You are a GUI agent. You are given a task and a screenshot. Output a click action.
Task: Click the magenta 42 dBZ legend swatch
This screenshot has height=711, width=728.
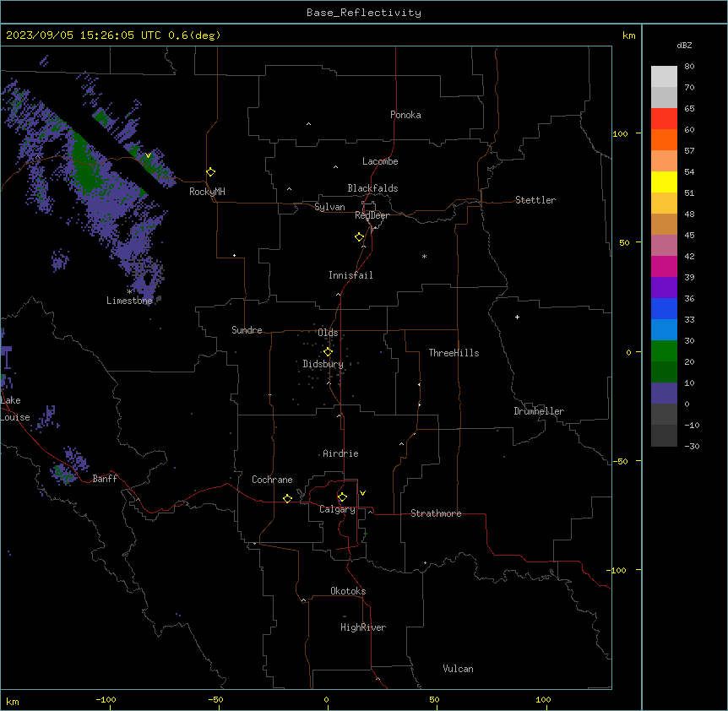(664, 266)
